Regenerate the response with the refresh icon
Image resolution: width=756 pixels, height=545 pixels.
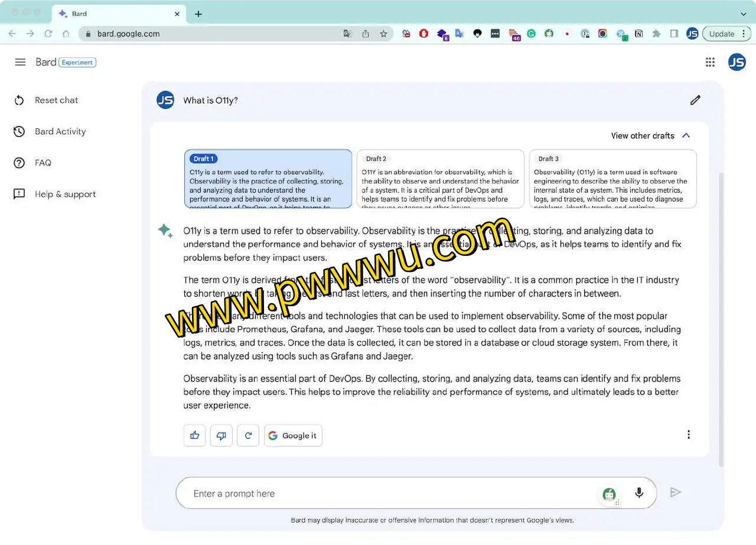(x=248, y=436)
